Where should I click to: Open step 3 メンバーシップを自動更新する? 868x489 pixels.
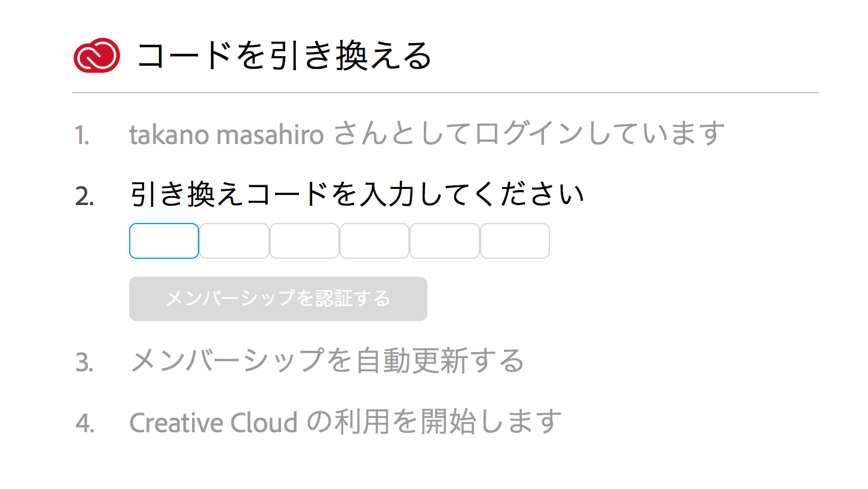tap(327, 361)
